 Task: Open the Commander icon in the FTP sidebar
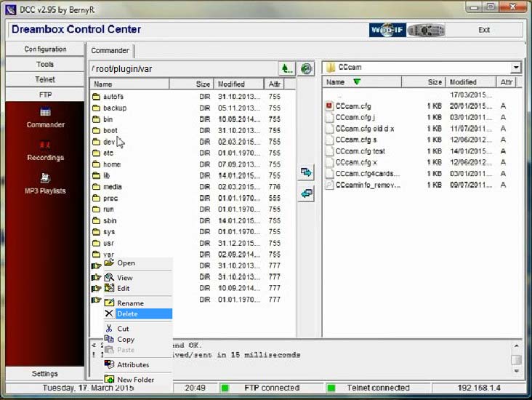click(45, 112)
